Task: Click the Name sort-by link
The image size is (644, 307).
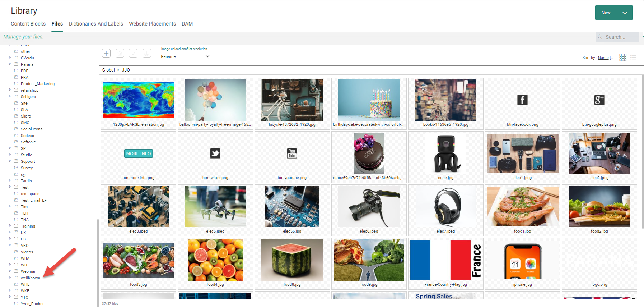Action: point(603,58)
